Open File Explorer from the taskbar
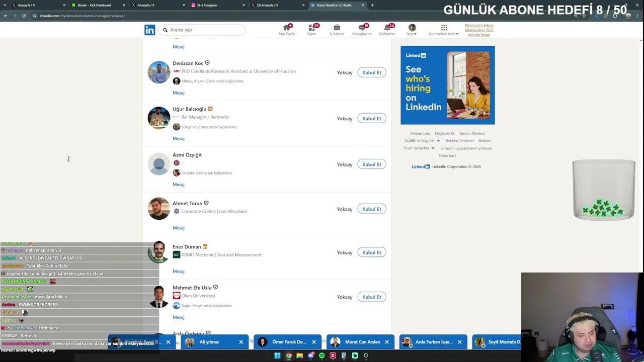Screen dimensions: 644x362 point(299,356)
